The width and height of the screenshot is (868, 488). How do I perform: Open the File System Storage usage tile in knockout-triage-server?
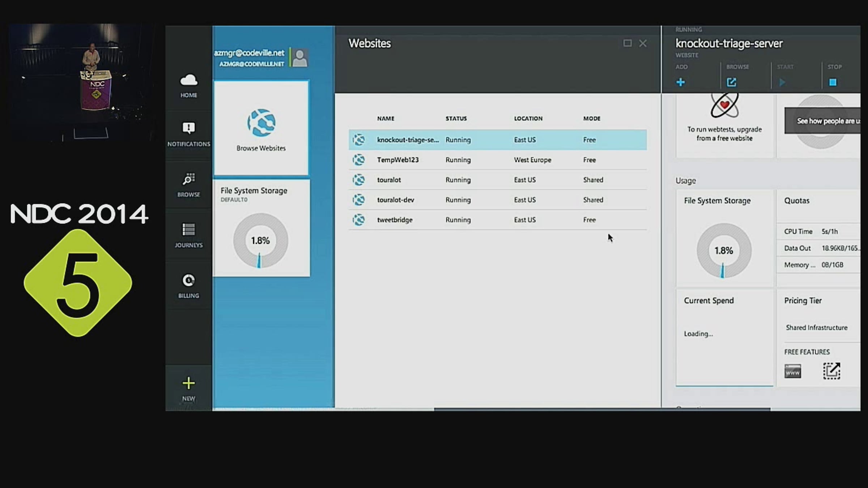[724, 238]
